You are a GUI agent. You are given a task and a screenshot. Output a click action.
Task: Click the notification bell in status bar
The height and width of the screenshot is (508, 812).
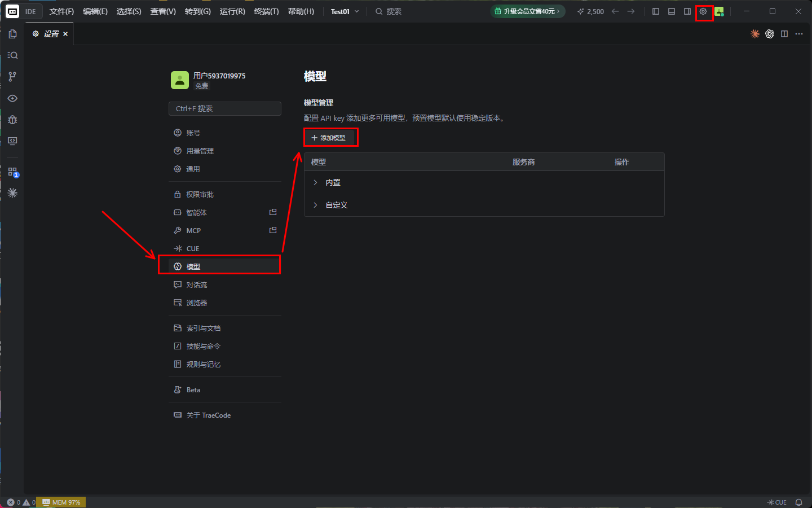tap(798, 502)
